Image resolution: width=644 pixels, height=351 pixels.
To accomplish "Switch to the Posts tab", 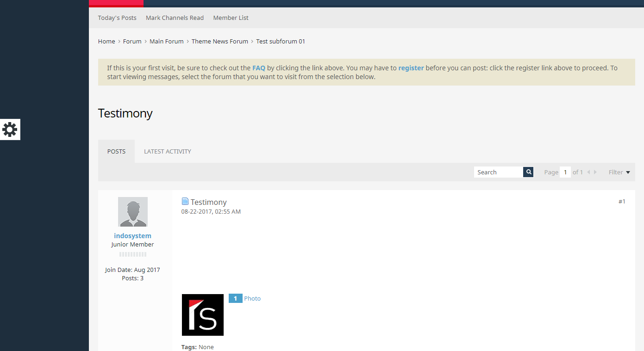I will tap(116, 151).
